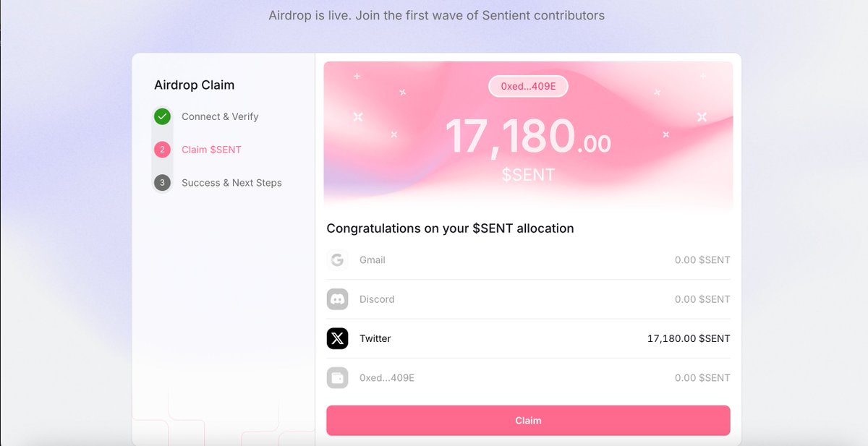Select the Gmail allocation row label

(372, 260)
